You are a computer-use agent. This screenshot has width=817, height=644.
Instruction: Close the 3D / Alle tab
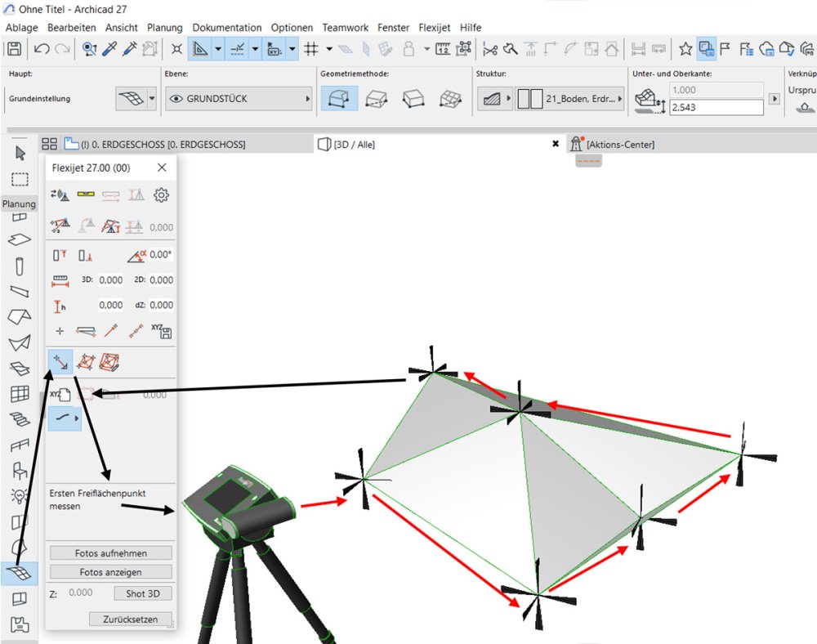[556, 144]
